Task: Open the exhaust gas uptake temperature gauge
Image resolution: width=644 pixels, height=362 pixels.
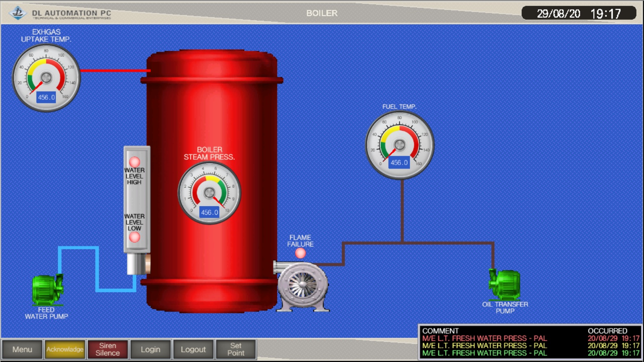Action: 46,78
